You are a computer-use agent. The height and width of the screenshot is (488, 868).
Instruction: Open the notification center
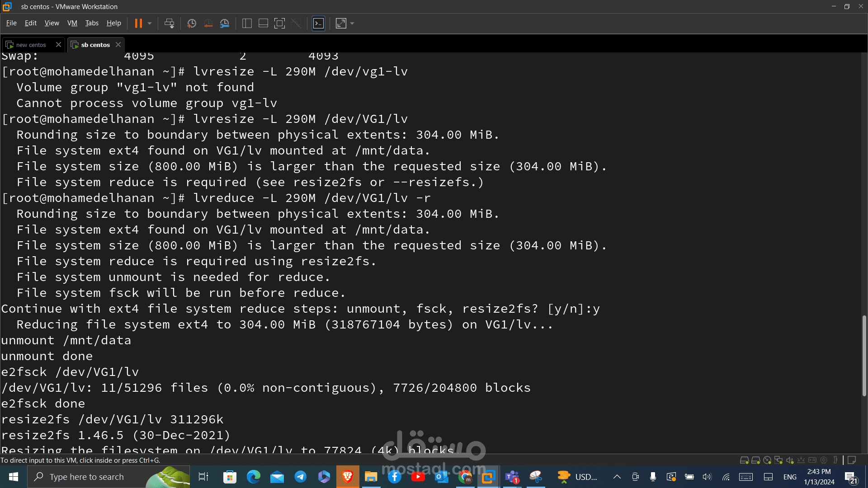tap(851, 477)
